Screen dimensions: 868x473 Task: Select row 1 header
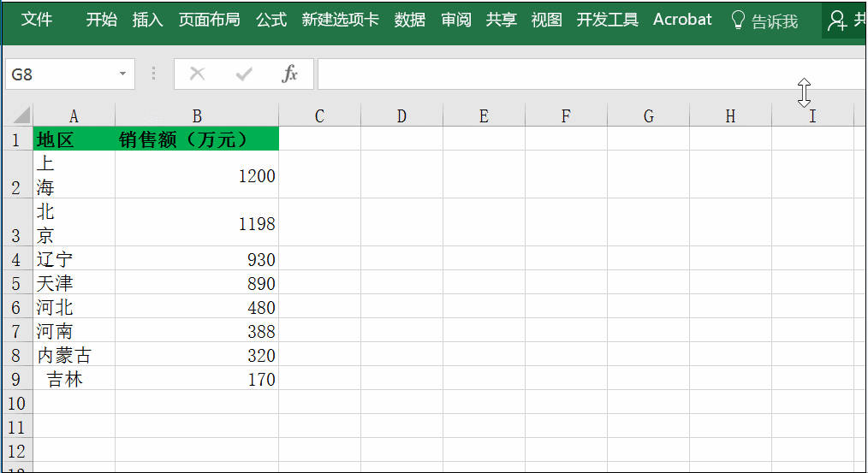point(16,139)
